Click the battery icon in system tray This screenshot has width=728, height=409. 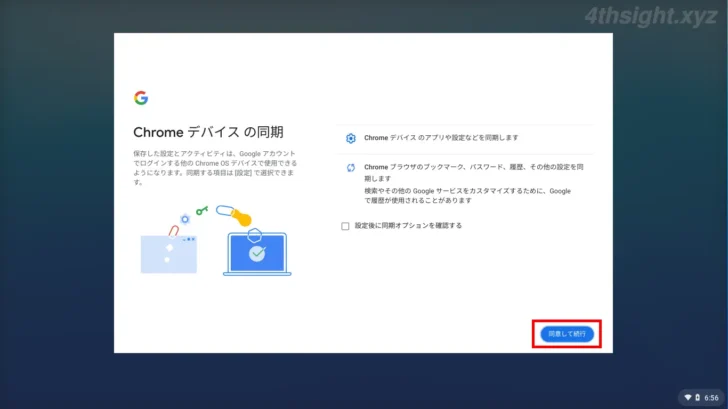point(697,397)
